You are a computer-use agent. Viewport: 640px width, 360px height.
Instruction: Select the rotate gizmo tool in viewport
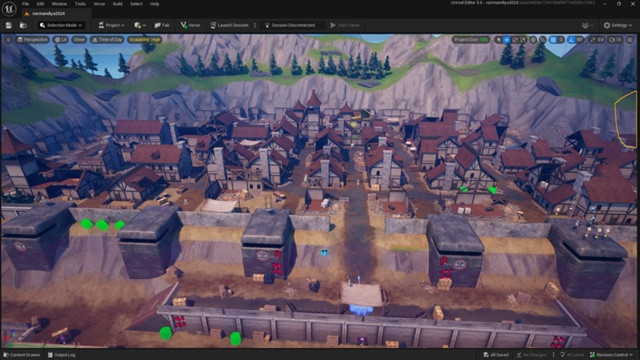tap(515, 40)
